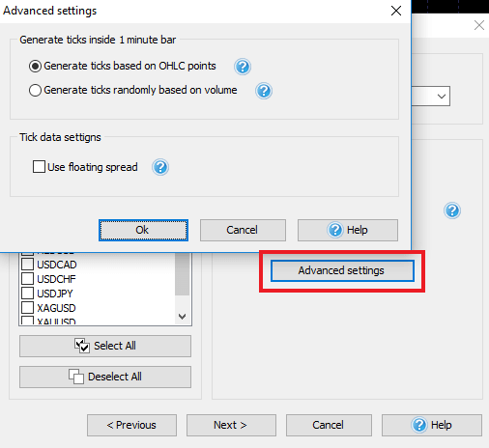489x448 pixels.
Task: Click the USDCHF label text
Action: point(56,279)
